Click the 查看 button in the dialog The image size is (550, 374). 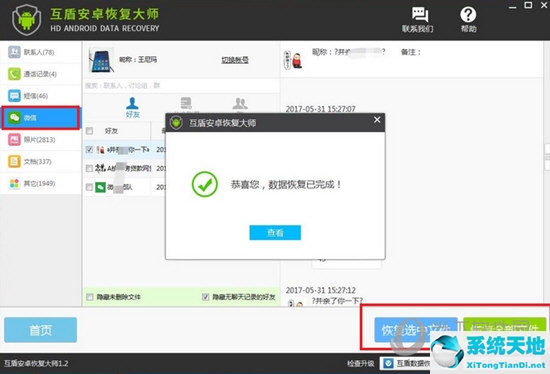(275, 233)
